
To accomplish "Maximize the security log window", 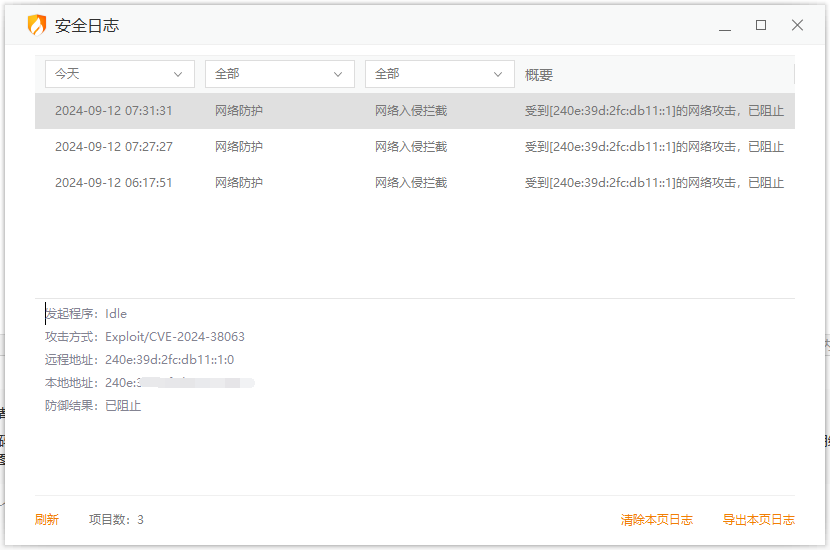I will point(761,26).
